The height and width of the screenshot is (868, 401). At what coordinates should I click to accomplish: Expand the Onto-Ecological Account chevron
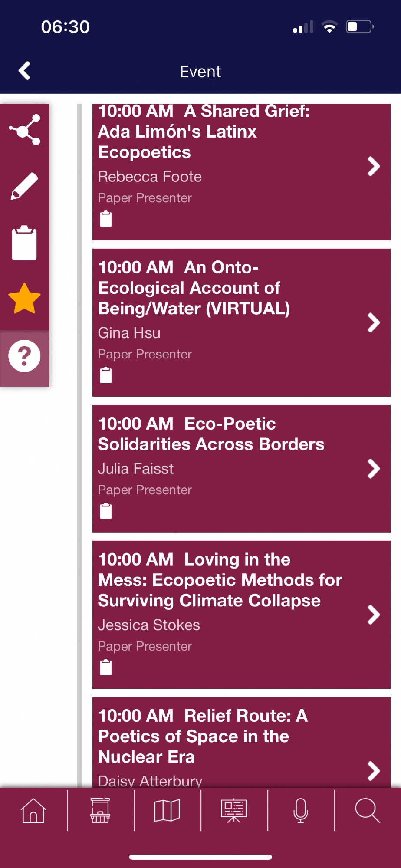[x=373, y=322]
